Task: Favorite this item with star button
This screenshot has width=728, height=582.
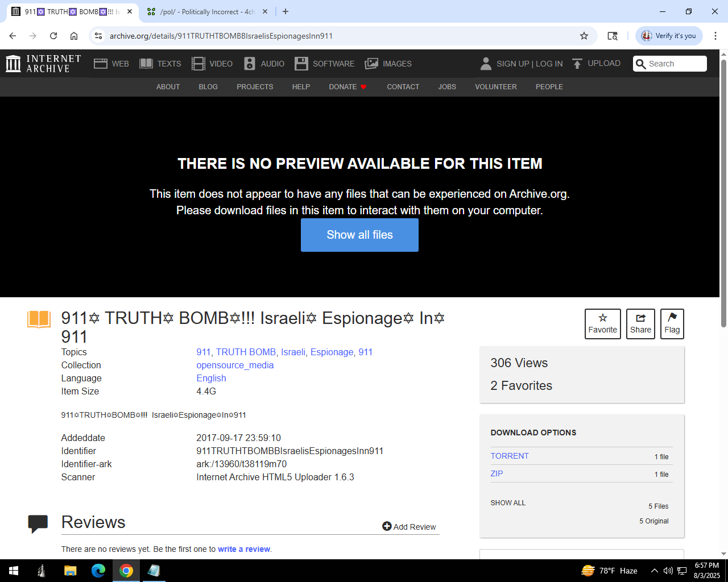Action: pos(603,324)
